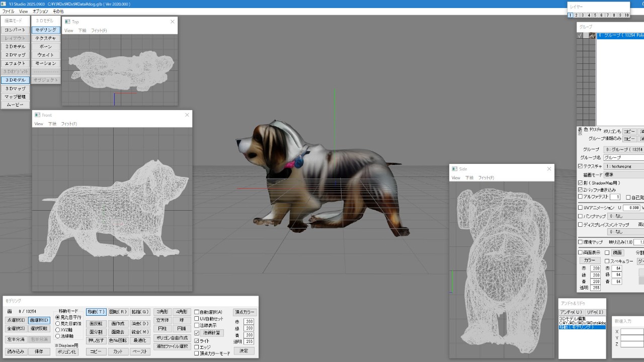
Task: Toggle visibility checkmark for group 0
Action: tap(580, 36)
